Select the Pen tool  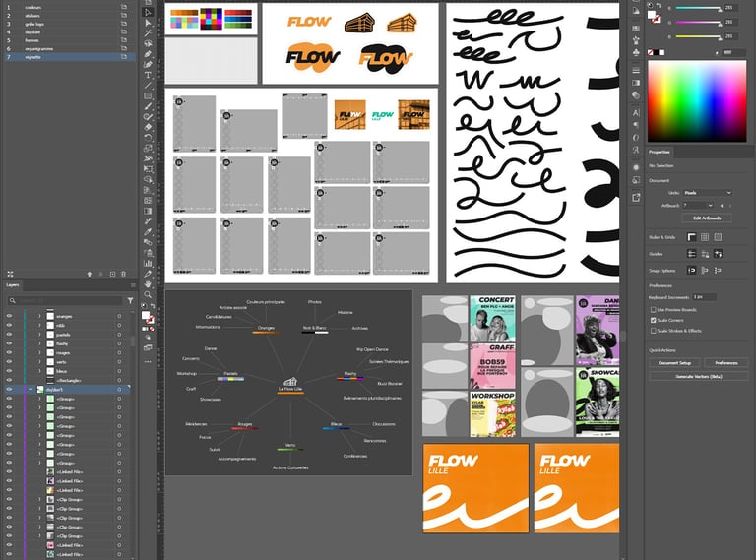pos(148,54)
